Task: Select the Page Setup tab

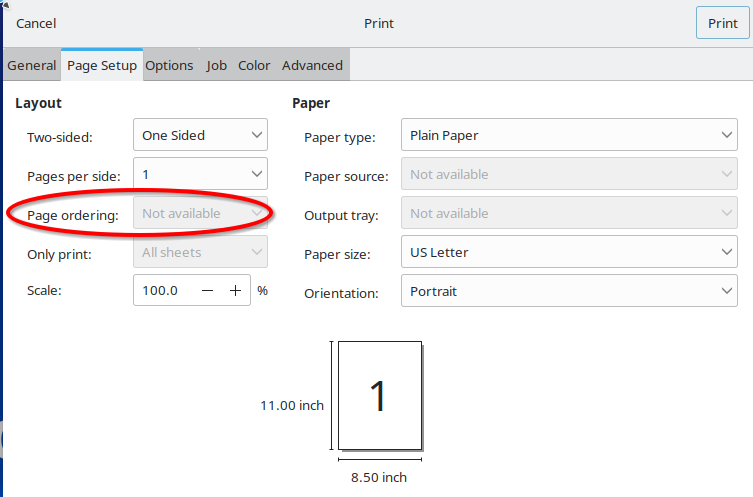Action: coord(102,65)
